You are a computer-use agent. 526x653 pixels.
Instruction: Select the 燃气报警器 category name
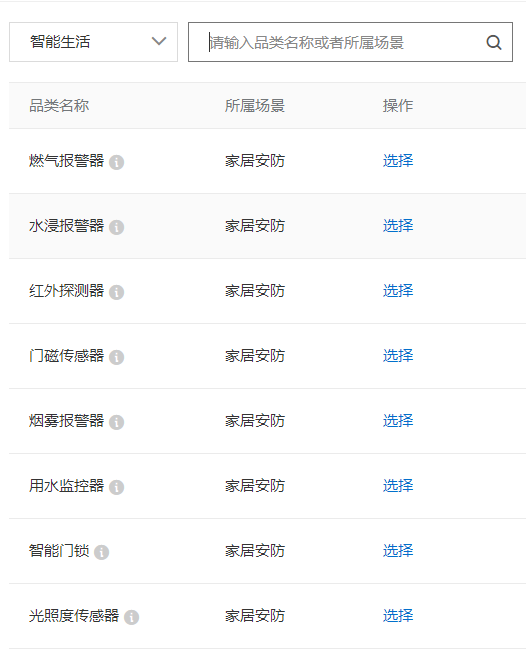[x=66, y=161]
